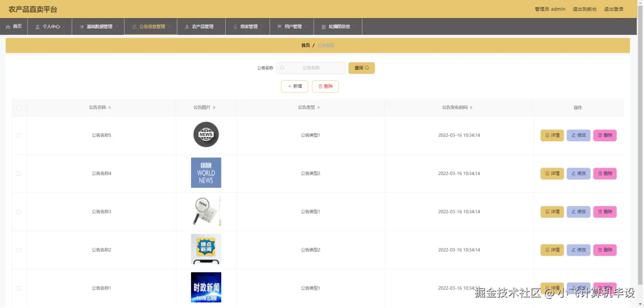Open the BBC World News image thumbnail
Image resolution: width=644 pixels, height=308 pixels.
pyautogui.click(x=206, y=173)
